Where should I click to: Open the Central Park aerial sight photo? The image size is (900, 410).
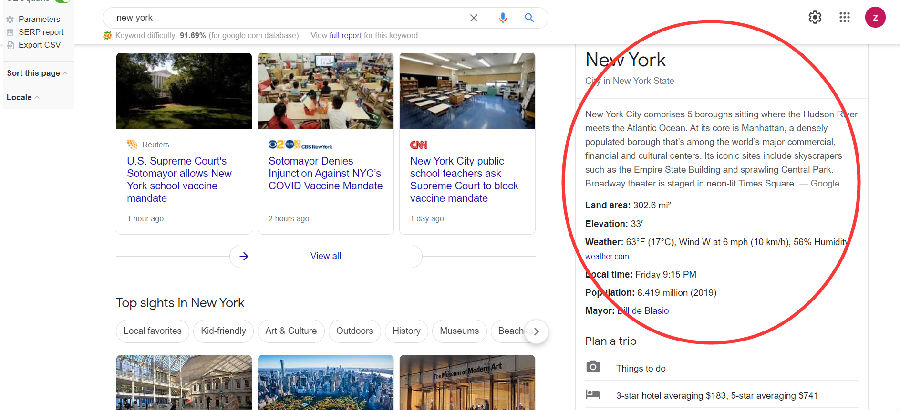click(x=325, y=382)
